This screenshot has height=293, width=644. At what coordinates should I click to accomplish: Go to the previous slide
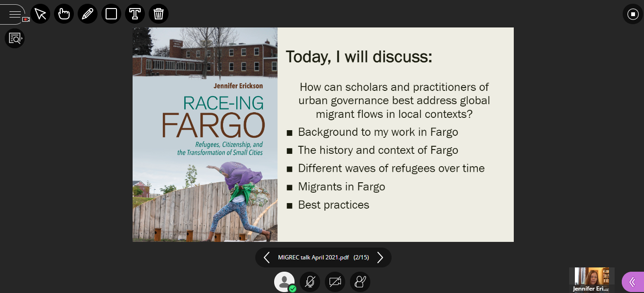coord(267,257)
